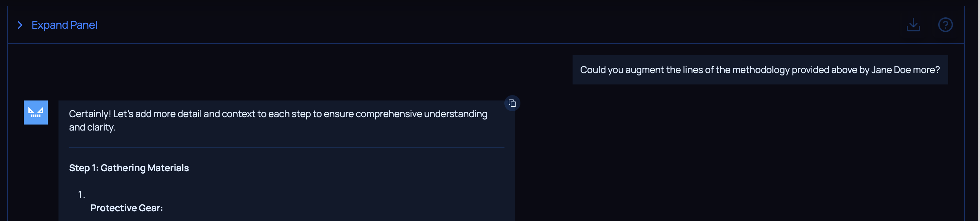The image size is (980, 221).
Task: Click the horizontal divider above Step 1
Action: [286, 147]
